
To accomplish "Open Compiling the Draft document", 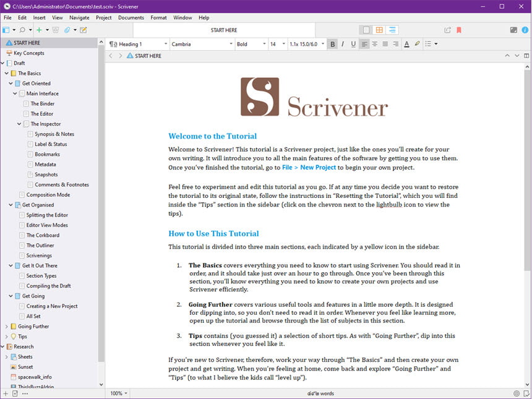I will (48, 286).
